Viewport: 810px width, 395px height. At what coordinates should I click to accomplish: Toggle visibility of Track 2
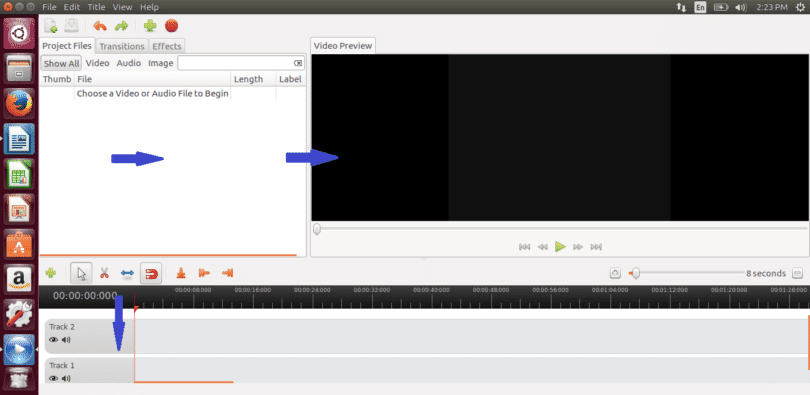pyautogui.click(x=53, y=340)
